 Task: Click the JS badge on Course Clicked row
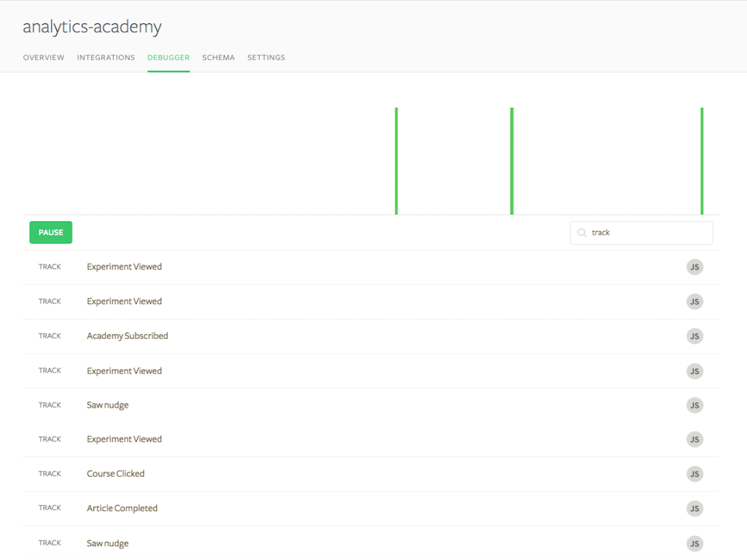[x=694, y=474]
